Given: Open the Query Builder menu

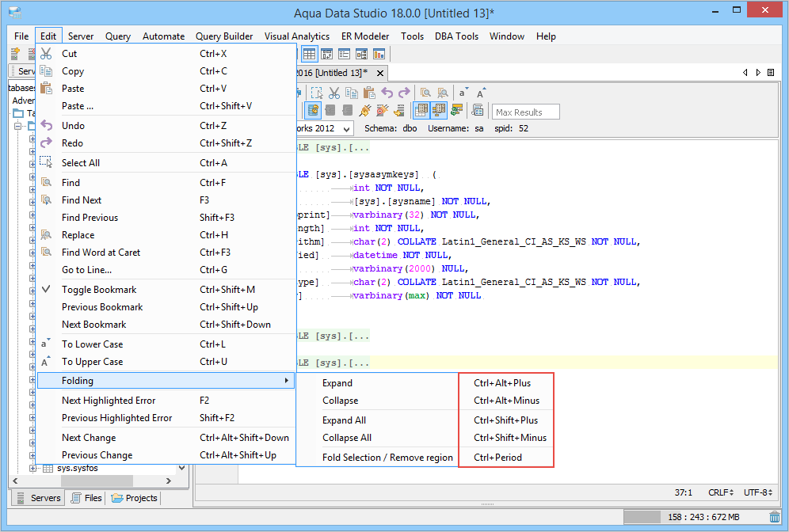Looking at the screenshot, I should pyautogui.click(x=224, y=36).
